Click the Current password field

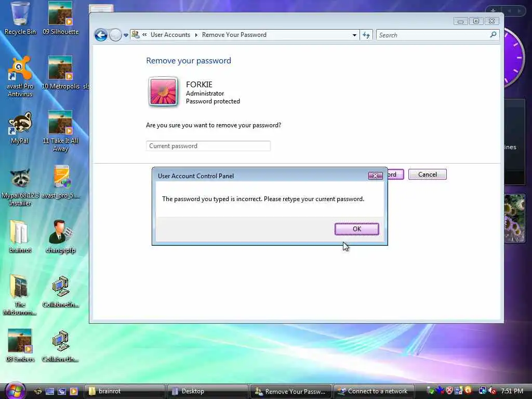coord(208,146)
